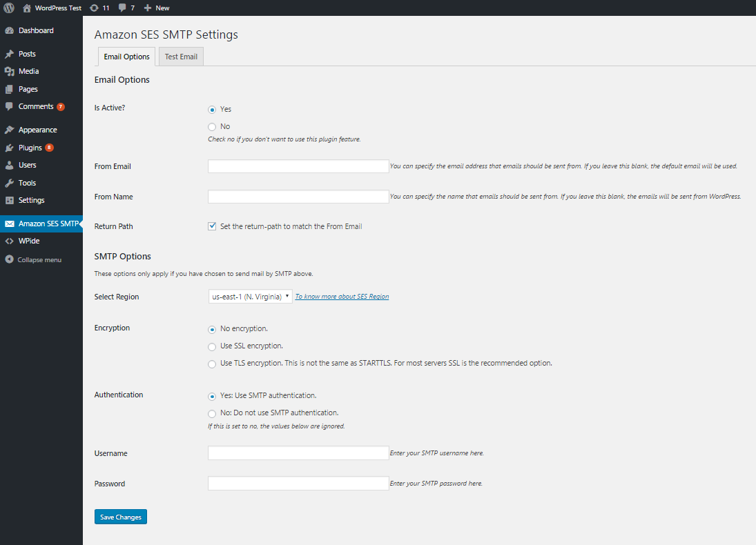Click the SMTP Options heading text
The image size is (756, 545).
pos(122,257)
